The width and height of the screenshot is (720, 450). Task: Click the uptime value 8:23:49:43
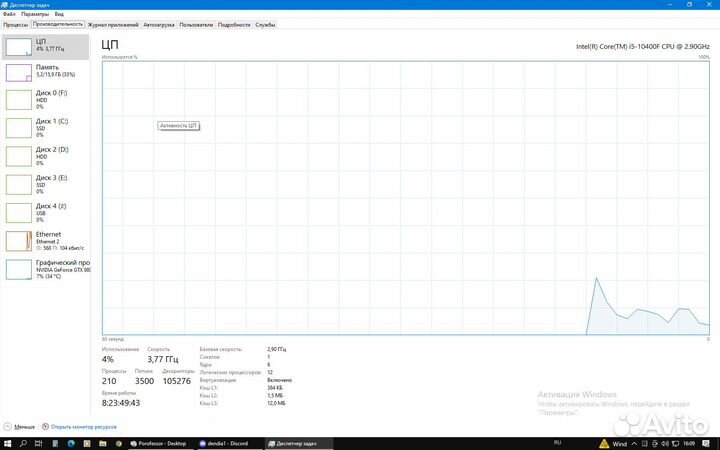pyautogui.click(x=121, y=403)
